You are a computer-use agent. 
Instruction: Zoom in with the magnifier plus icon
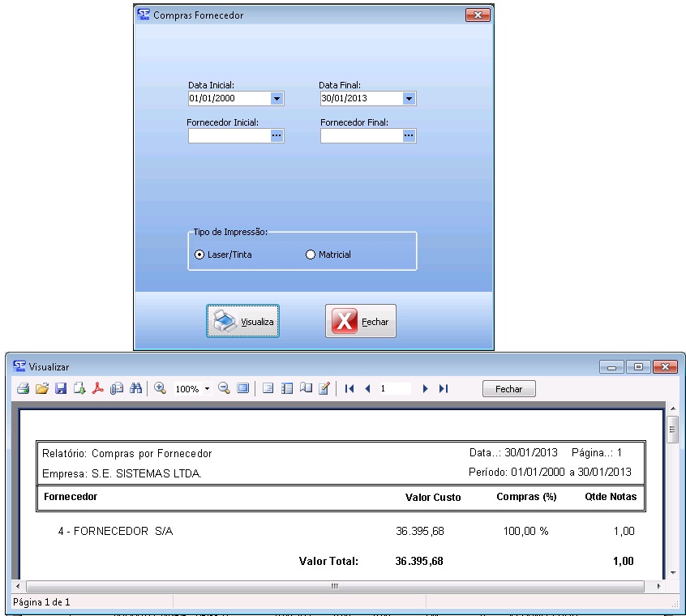click(160, 389)
